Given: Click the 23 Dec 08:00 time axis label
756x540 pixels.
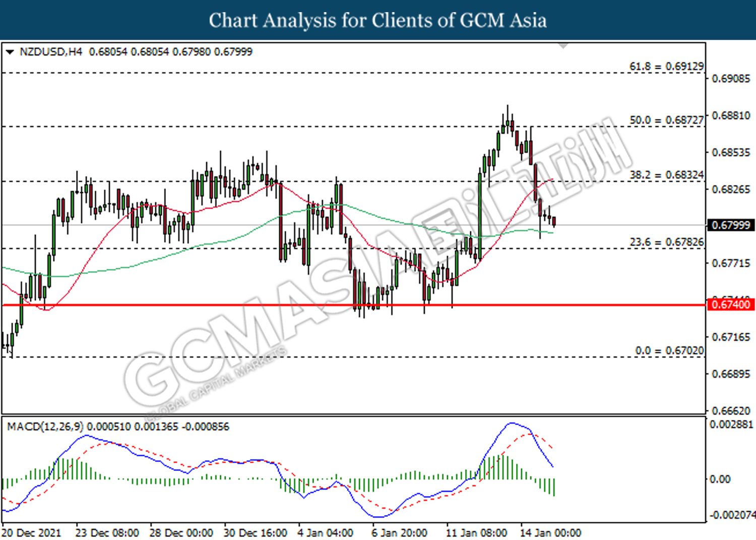Looking at the screenshot, I should (x=107, y=533).
